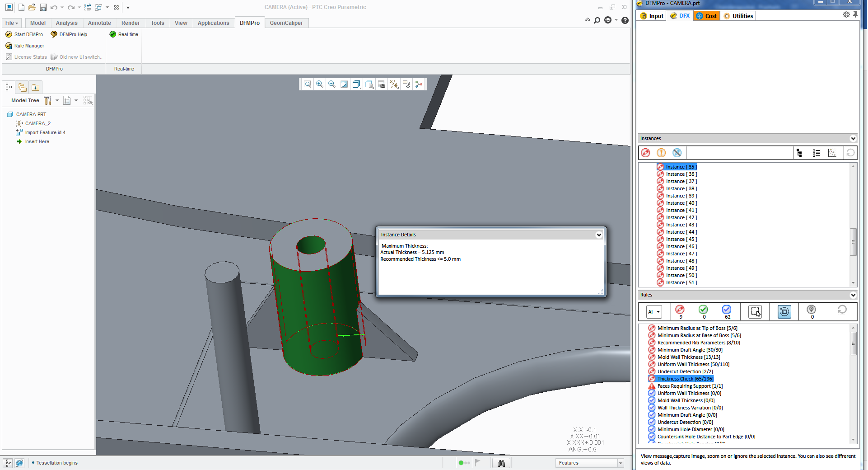Click the Repaint view icon
The width and height of the screenshot is (868, 470).
tap(344, 84)
